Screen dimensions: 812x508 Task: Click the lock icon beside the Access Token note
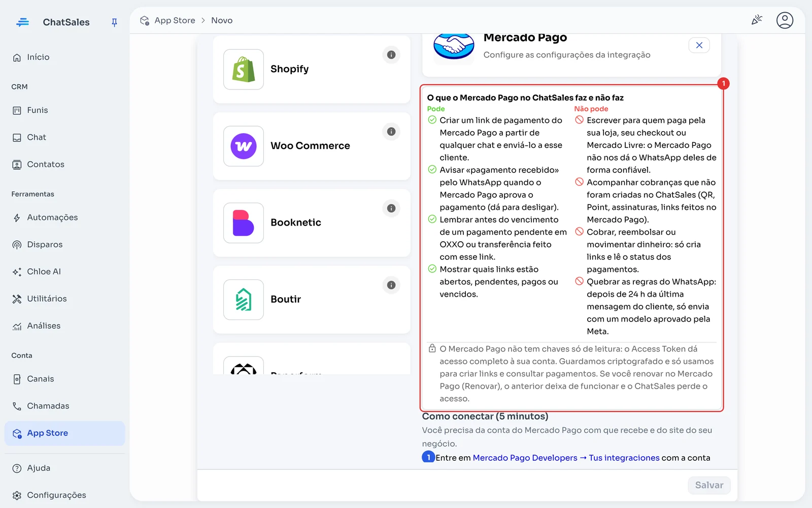pos(432,348)
